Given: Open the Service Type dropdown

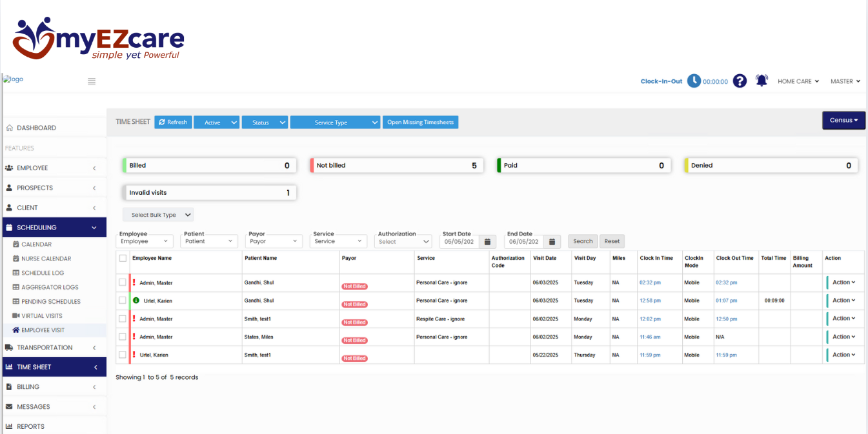Looking at the screenshot, I should [x=336, y=123].
